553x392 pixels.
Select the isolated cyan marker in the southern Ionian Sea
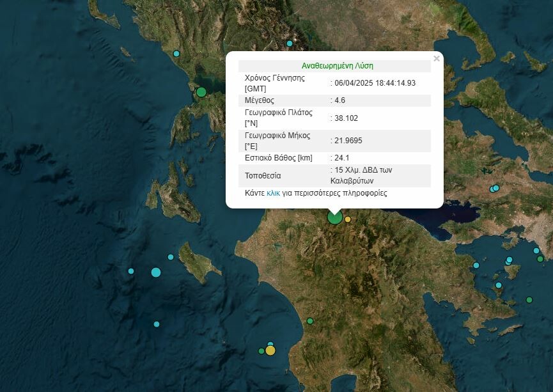[x=157, y=324]
